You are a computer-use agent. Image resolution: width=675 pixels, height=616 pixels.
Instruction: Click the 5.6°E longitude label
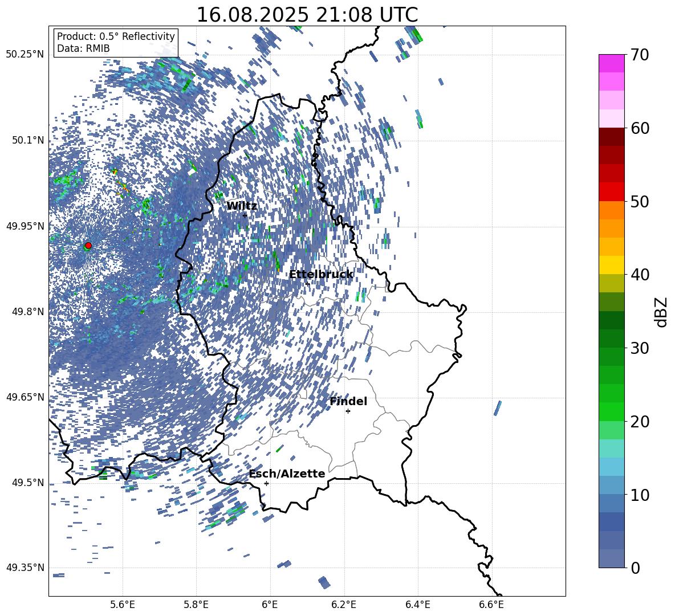pos(123,605)
